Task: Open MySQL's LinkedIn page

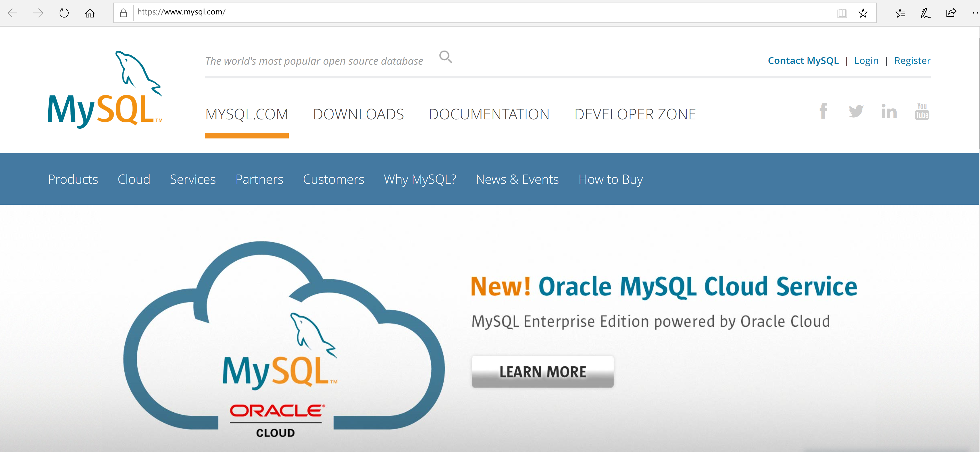Action: (x=889, y=111)
